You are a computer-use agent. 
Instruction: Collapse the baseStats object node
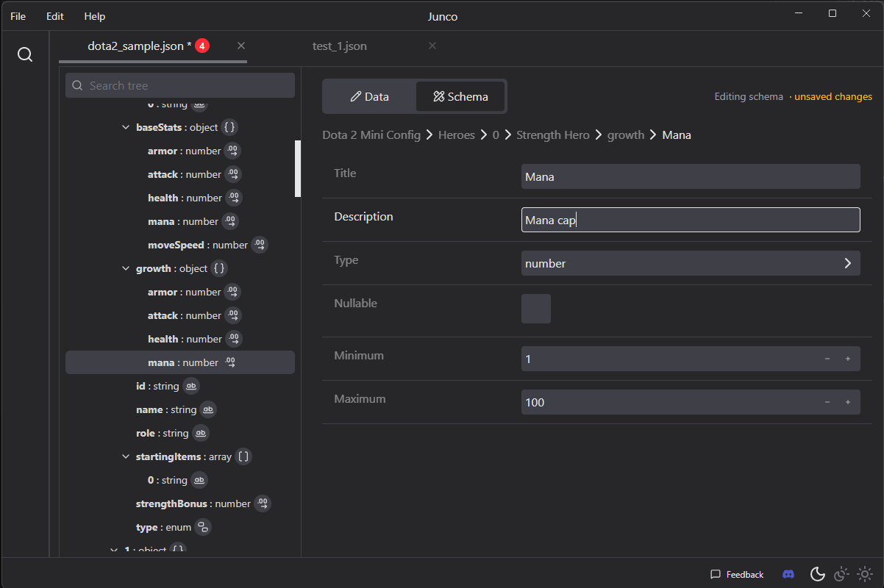pyautogui.click(x=126, y=127)
